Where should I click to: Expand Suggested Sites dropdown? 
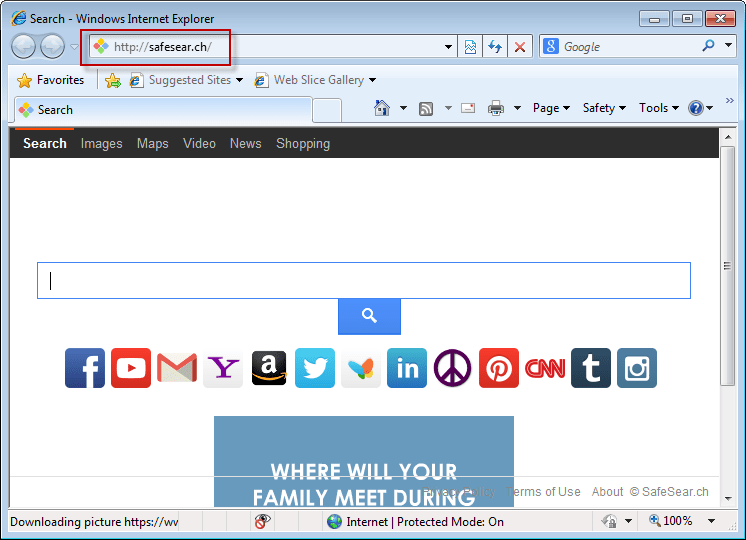coord(239,80)
